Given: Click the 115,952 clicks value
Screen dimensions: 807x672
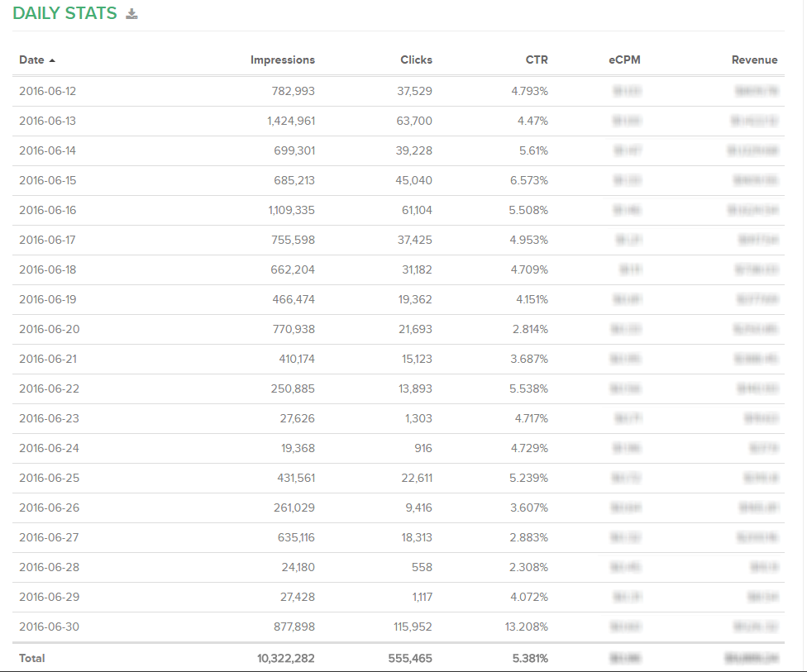Looking at the screenshot, I should [413, 627].
